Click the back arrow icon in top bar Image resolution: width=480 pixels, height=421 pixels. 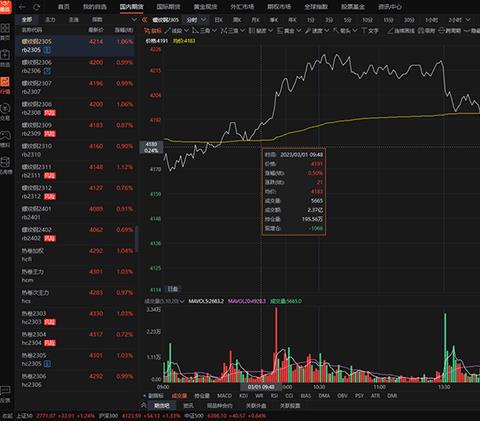click(x=22, y=7)
